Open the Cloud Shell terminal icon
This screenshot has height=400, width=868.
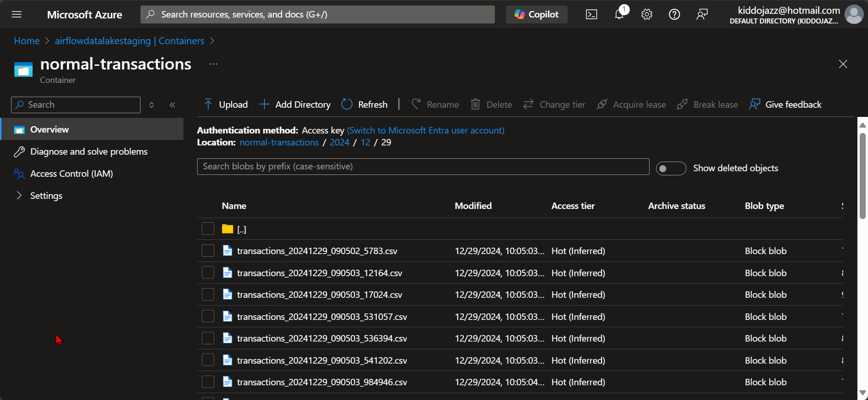[591, 15]
